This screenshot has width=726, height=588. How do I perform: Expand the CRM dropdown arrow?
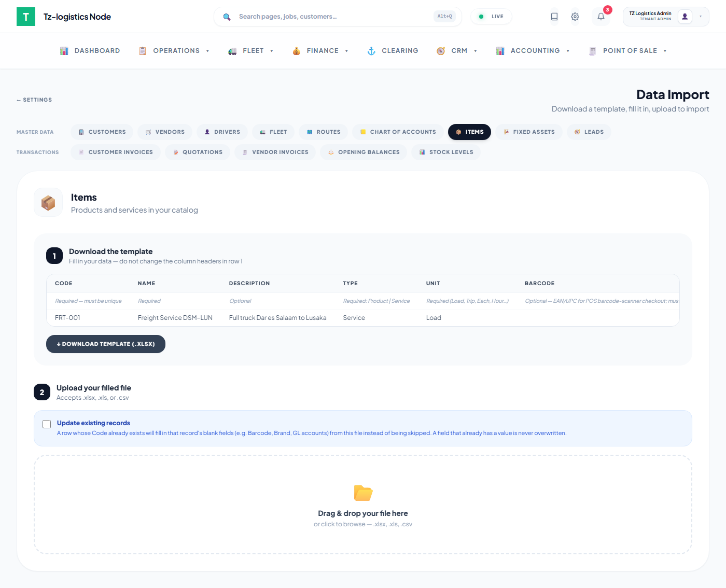click(x=476, y=51)
